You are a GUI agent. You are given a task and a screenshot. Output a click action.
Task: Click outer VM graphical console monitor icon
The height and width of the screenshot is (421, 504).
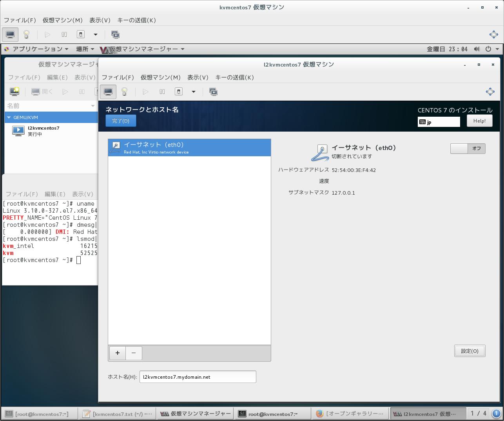(x=10, y=34)
